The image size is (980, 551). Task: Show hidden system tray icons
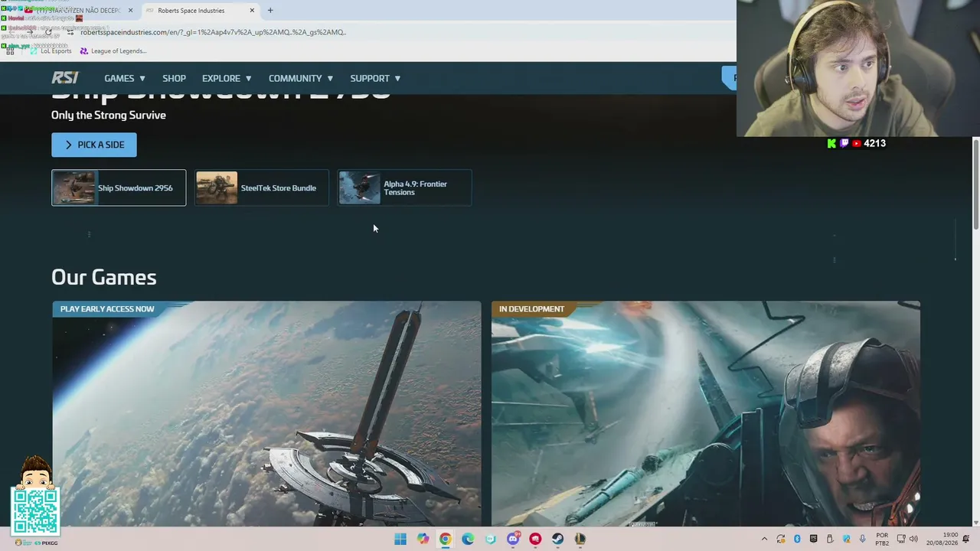point(764,540)
